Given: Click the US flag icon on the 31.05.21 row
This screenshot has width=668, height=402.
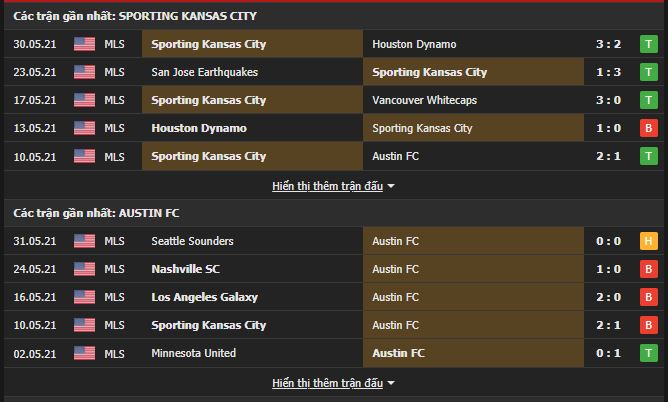Looking at the screenshot, I should tap(84, 241).
